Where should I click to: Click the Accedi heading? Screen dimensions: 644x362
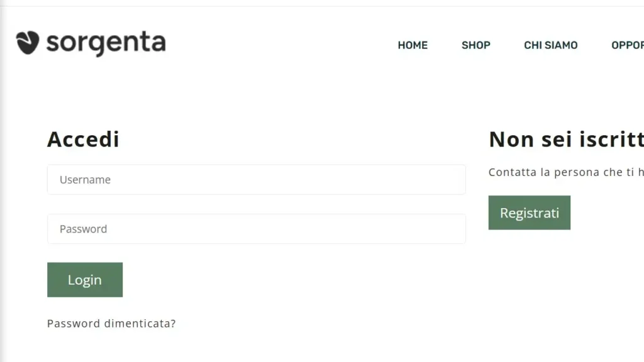point(83,139)
